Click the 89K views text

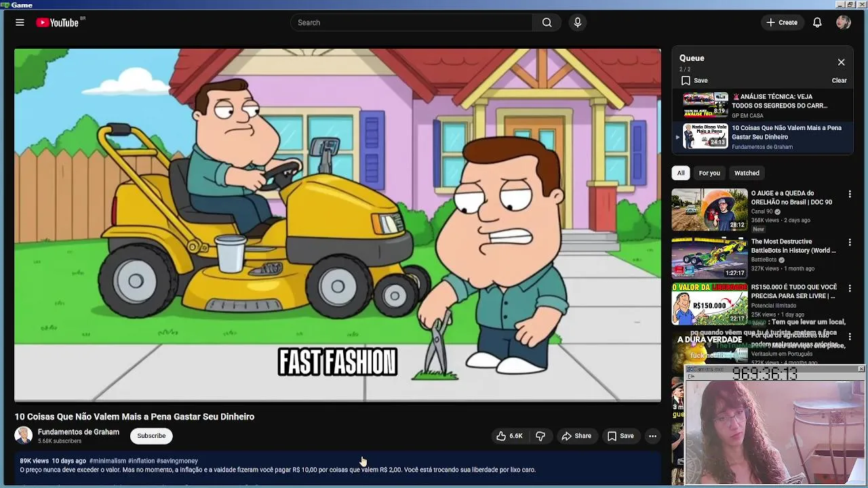pyautogui.click(x=34, y=461)
